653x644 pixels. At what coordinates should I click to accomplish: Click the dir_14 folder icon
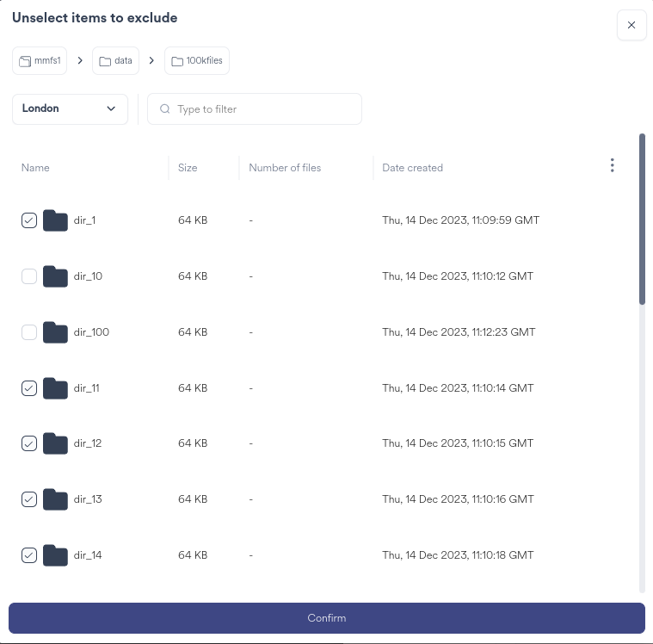click(55, 555)
